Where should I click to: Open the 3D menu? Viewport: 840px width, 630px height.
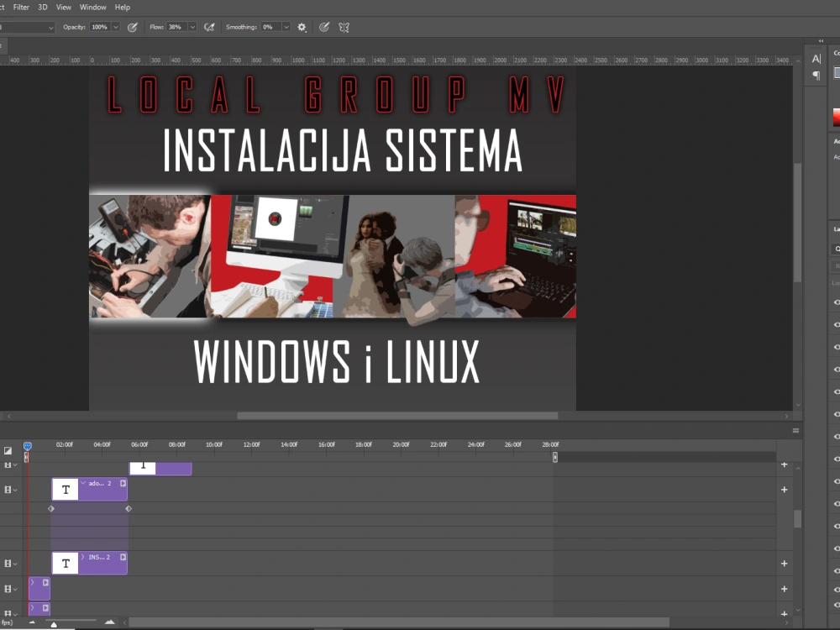pos(42,7)
